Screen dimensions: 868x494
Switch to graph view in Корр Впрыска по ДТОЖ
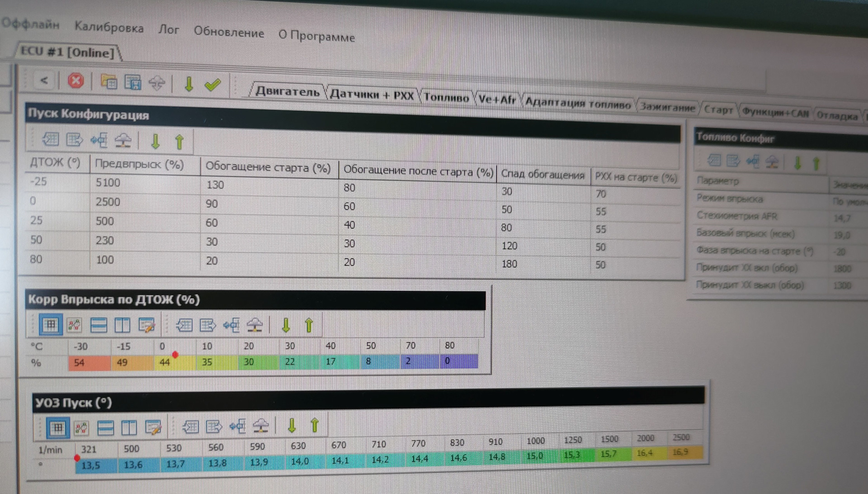[x=74, y=325]
